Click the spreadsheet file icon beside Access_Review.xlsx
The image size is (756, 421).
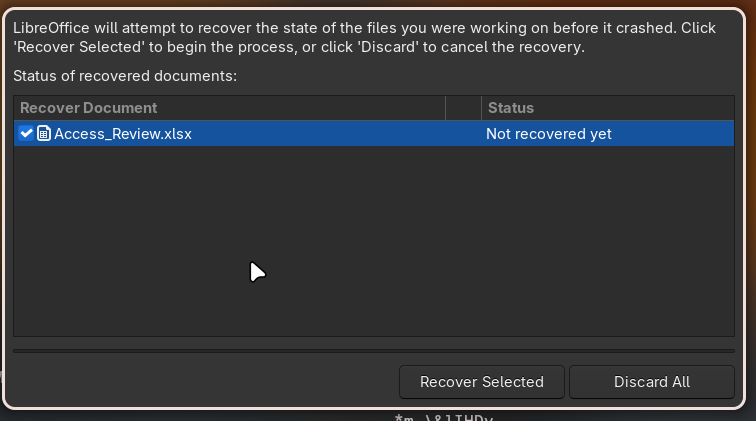(43, 133)
